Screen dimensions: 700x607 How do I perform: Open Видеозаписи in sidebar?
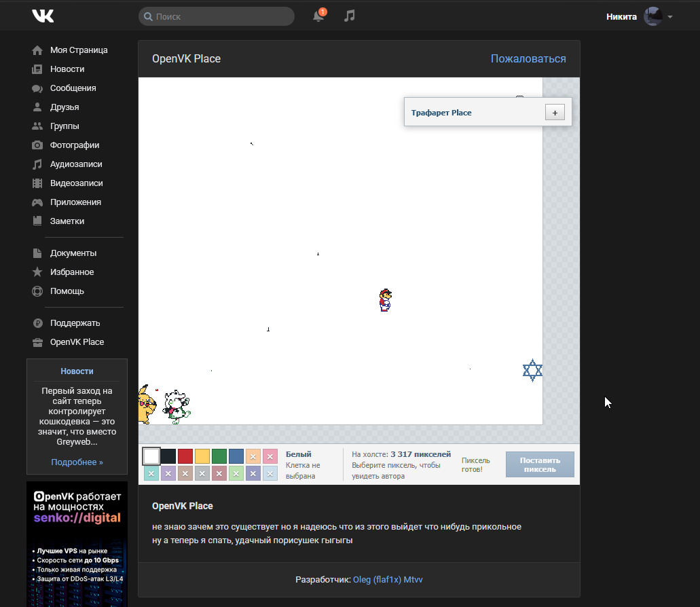coord(76,183)
